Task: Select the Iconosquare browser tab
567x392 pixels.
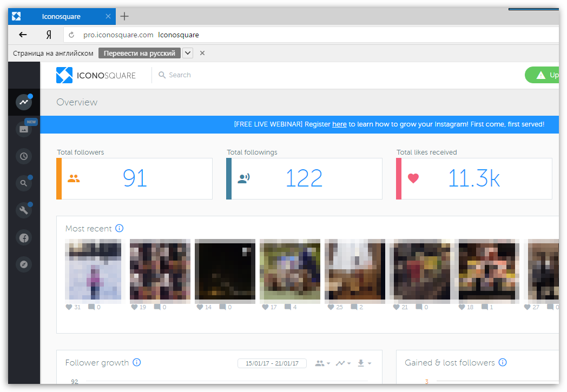Action: [x=61, y=16]
